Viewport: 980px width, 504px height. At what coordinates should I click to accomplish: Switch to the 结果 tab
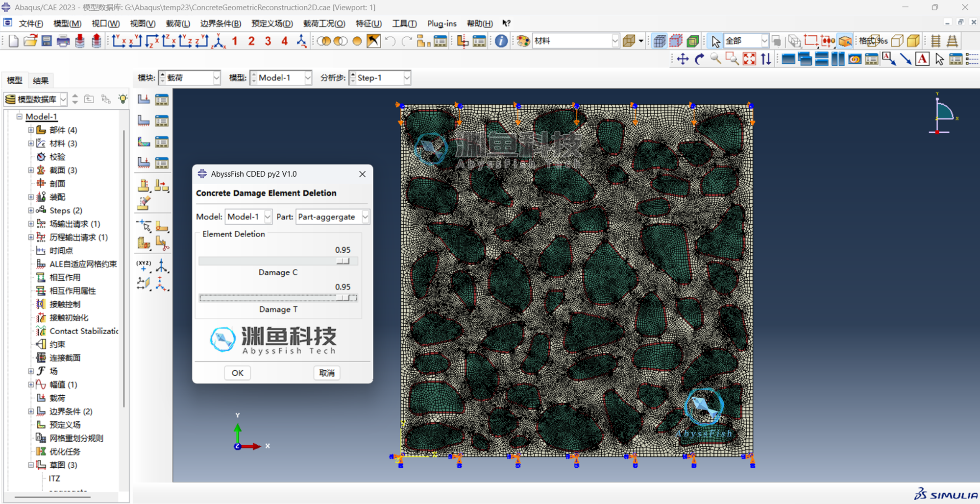pos(41,80)
